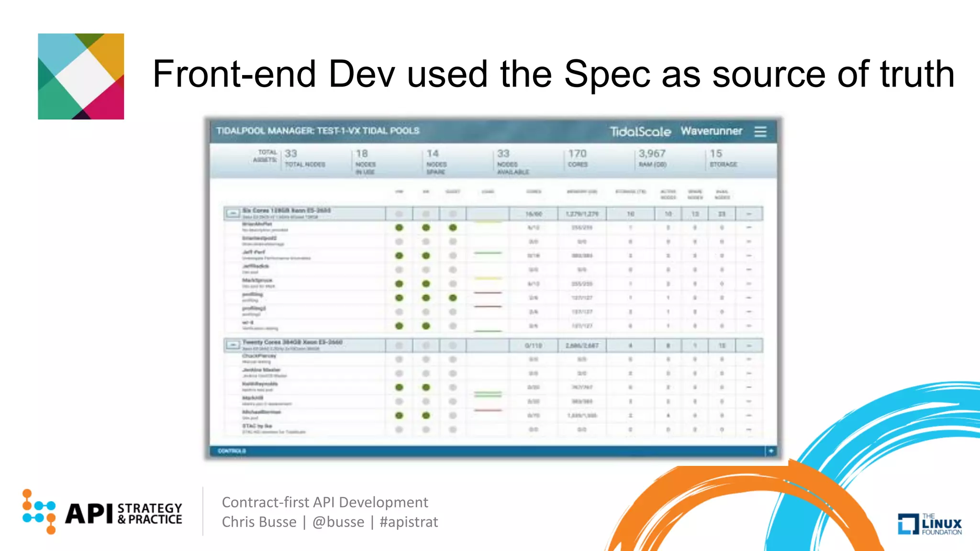Click the dash icon ending the JeffRadick row
Viewport: 980px width, 551px height.
(749, 270)
